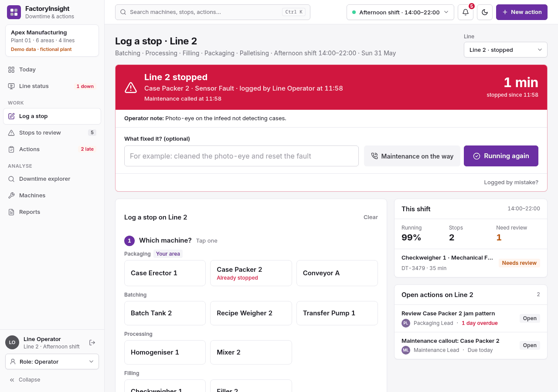Open notifications bell with 5 badge
This screenshot has width=558, height=392.
coord(466,12)
